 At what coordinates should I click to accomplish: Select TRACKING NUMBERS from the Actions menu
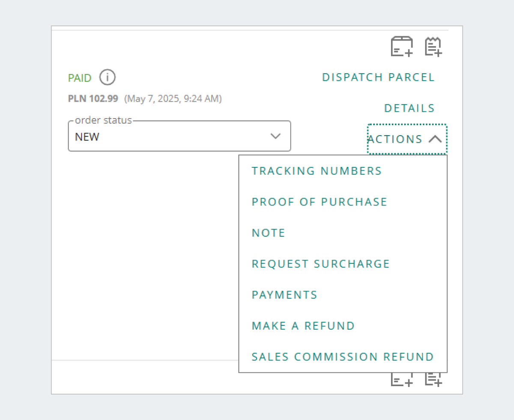tap(317, 171)
